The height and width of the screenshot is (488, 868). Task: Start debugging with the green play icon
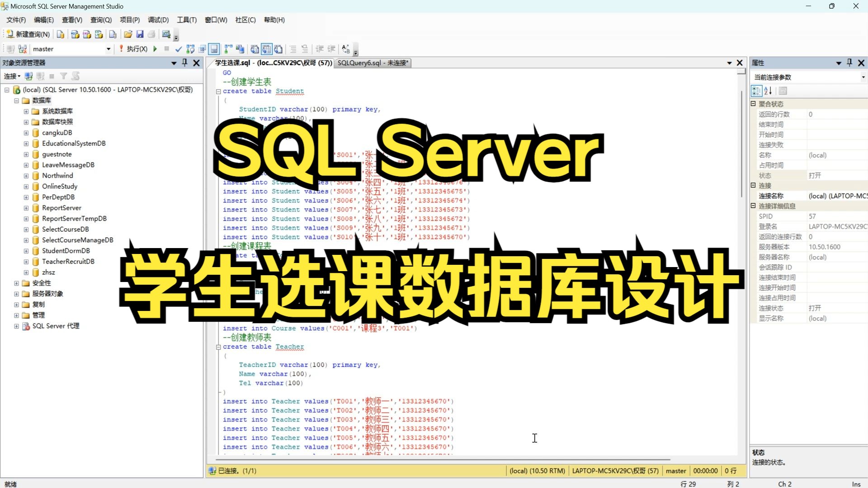[x=155, y=49]
